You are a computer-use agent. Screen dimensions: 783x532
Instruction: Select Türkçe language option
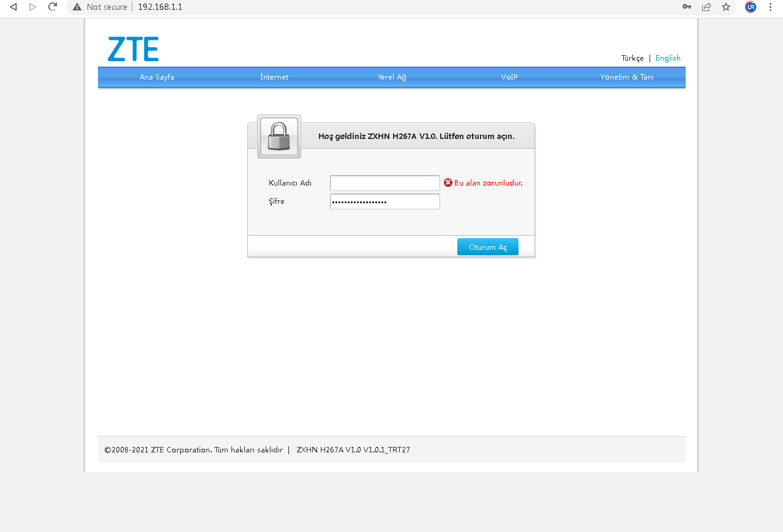(x=632, y=58)
